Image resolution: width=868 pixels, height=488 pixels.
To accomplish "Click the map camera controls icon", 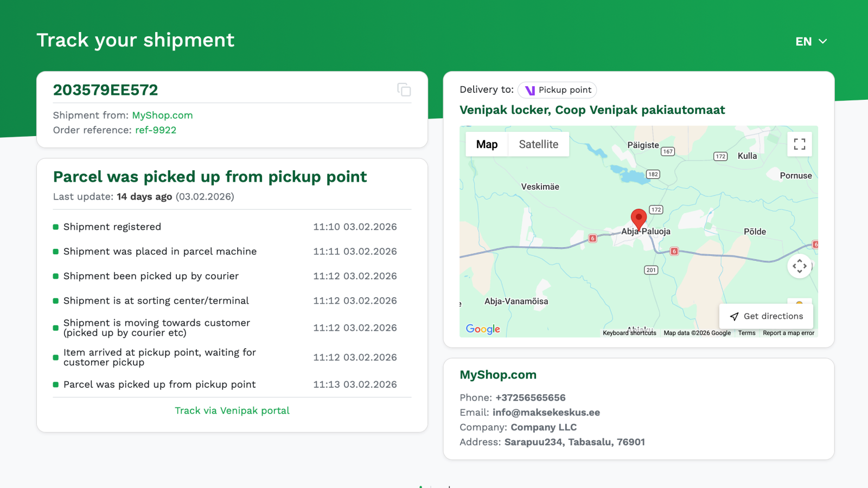I will 800,266.
